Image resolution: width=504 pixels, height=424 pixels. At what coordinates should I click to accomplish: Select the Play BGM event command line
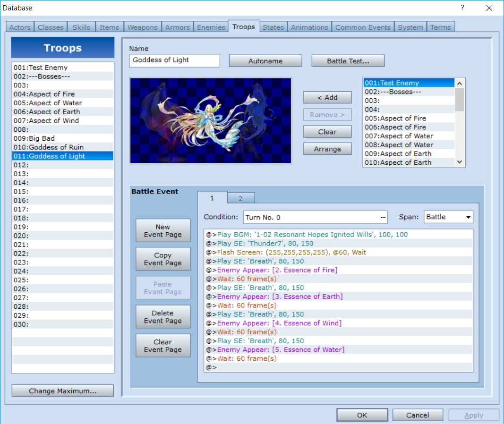[339, 235]
